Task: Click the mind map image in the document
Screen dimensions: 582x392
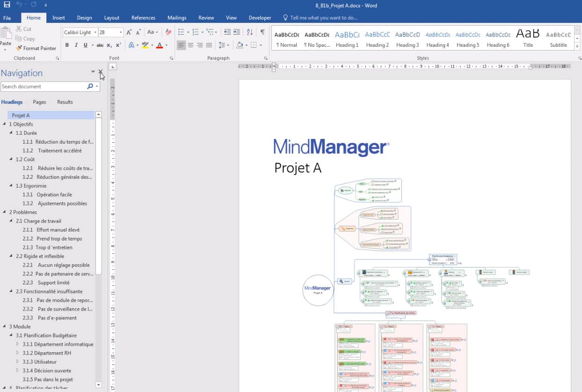Action: (416, 285)
